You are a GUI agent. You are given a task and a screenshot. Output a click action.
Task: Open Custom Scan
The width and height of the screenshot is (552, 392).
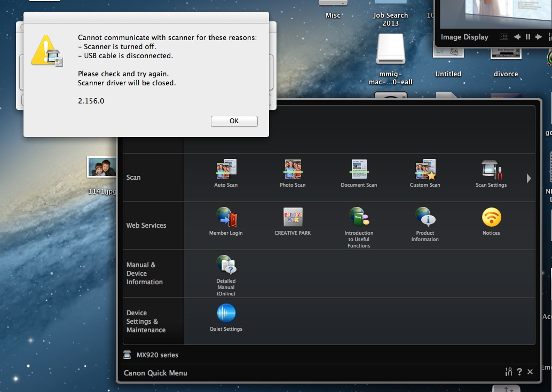click(425, 170)
